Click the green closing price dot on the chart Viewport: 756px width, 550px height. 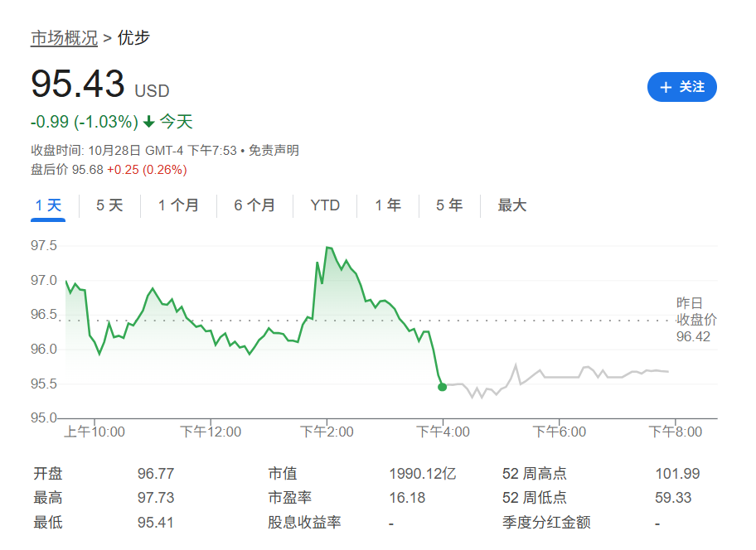coord(442,385)
